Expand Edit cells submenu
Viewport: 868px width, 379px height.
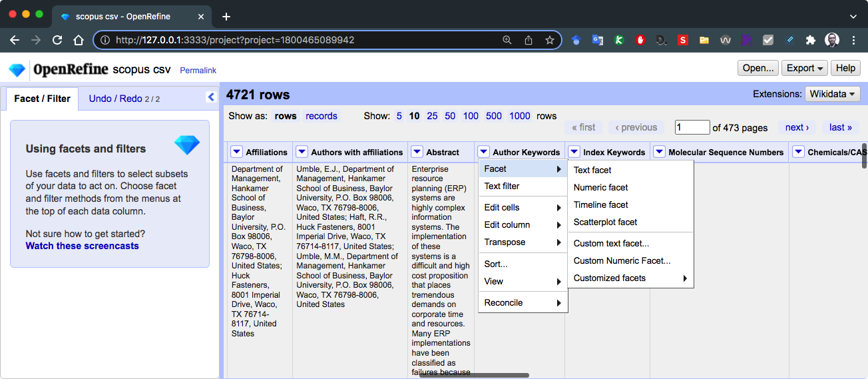[x=523, y=207]
